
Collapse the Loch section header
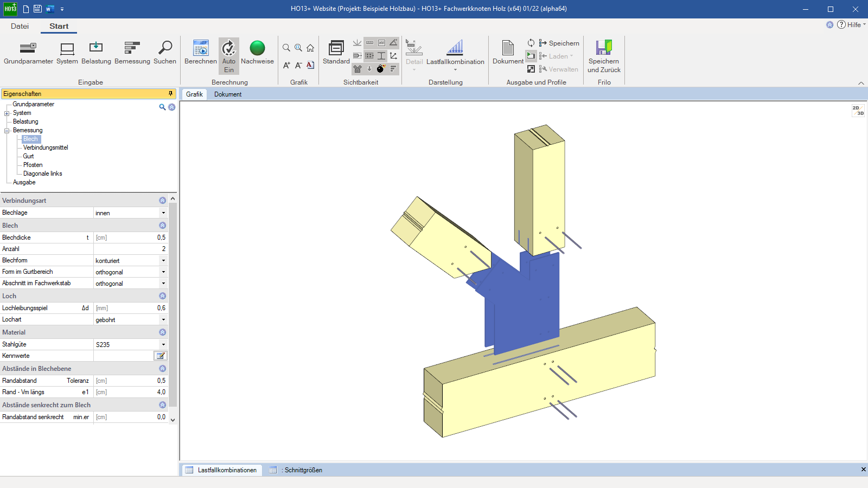(162, 296)
